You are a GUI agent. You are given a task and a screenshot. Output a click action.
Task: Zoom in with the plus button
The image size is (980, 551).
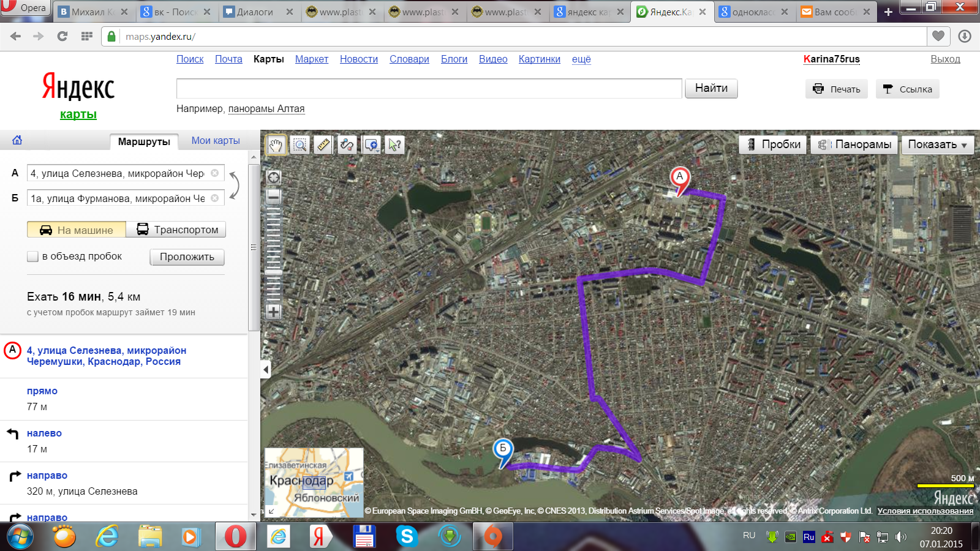tap(274, 312)
